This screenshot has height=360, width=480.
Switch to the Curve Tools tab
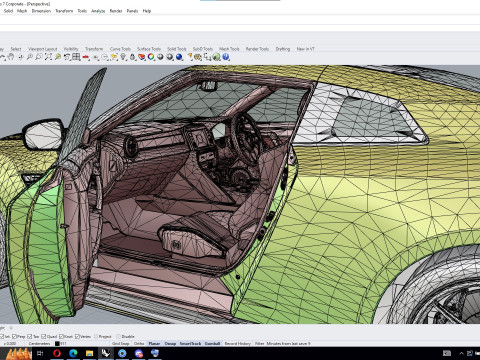(x=120, y=49)
